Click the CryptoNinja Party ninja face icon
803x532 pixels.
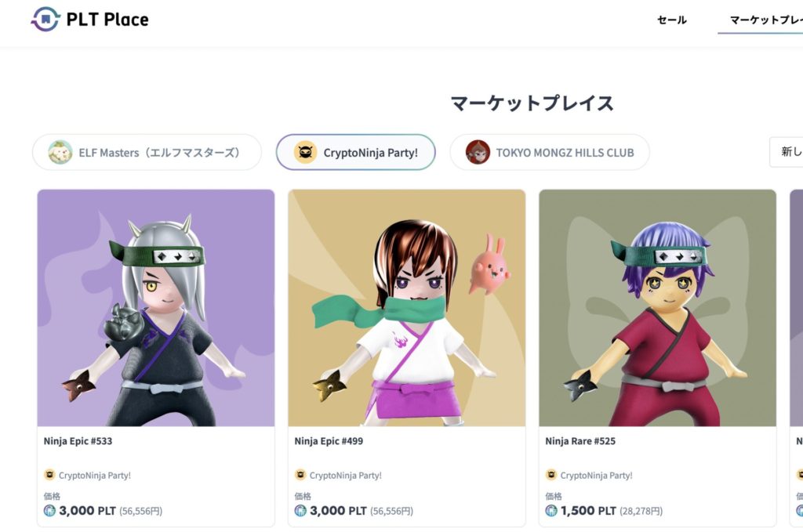coord(305,153)
